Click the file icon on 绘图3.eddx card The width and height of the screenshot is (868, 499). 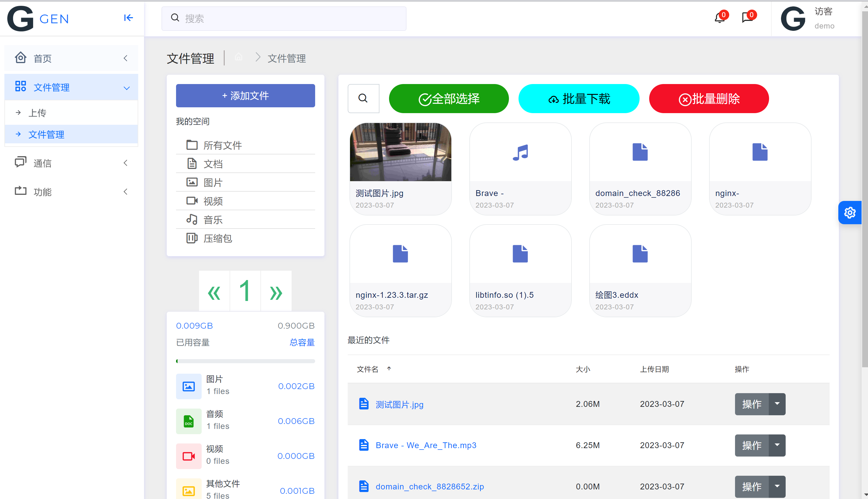[640, 254]
